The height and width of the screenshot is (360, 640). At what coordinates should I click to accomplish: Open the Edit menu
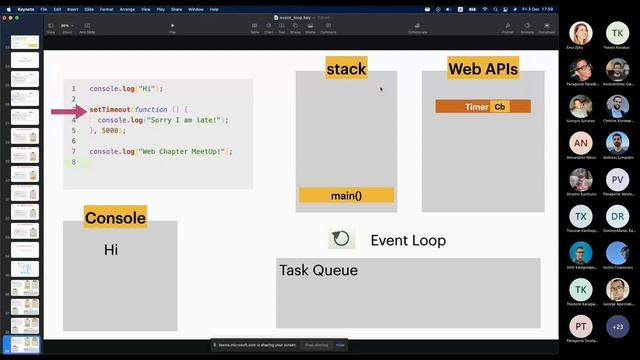click(57, 9)
